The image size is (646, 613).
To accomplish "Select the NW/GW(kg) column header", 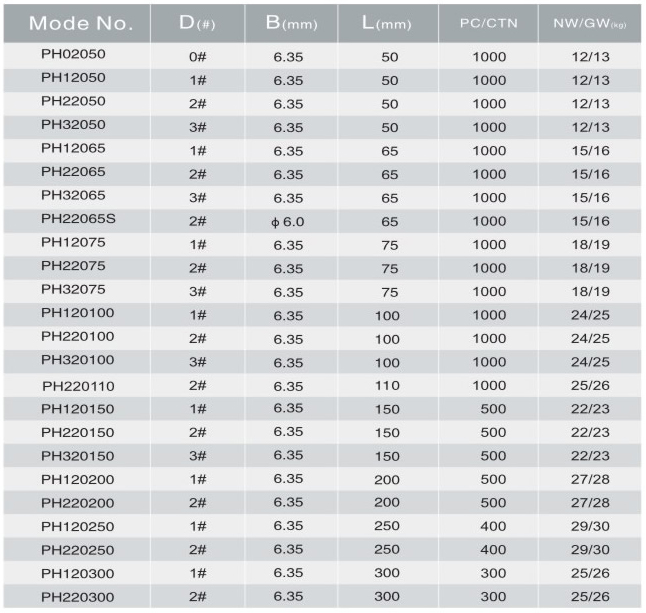I will tap(588, 22).
